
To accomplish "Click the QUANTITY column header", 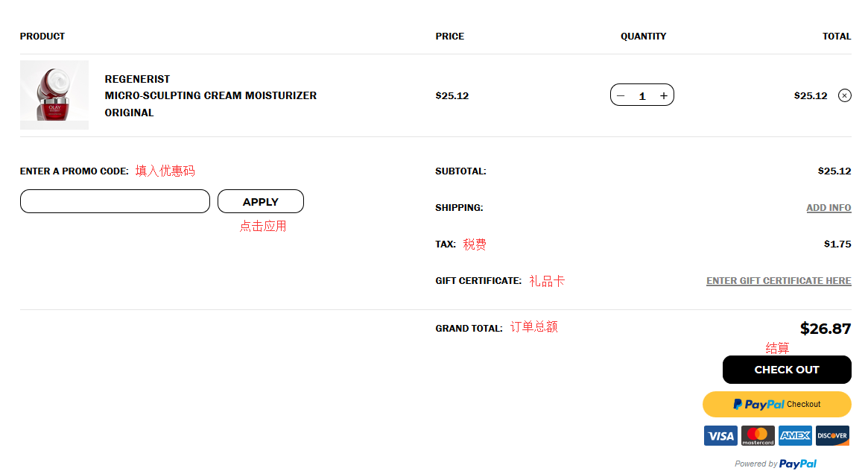I will (644, 37).
